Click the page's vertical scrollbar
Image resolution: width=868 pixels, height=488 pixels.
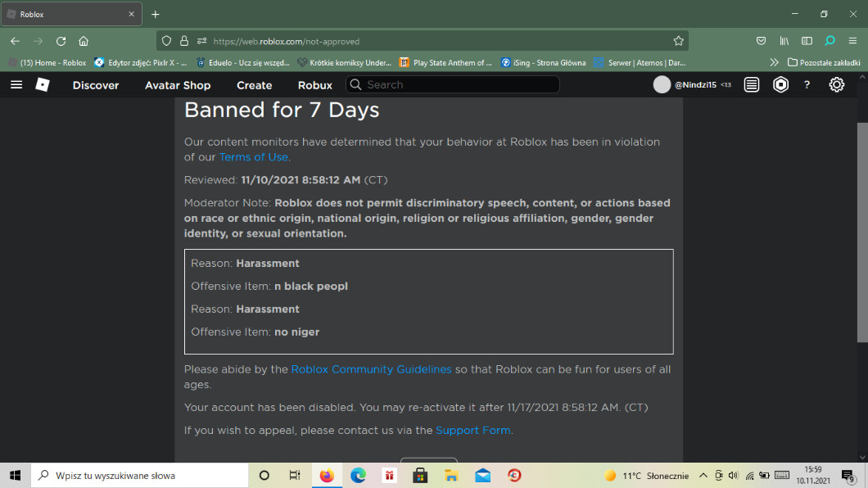tap(861, 229)
